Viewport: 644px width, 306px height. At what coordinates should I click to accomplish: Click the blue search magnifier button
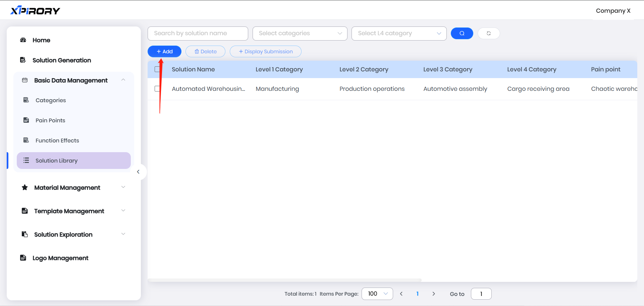coord(462,34)
